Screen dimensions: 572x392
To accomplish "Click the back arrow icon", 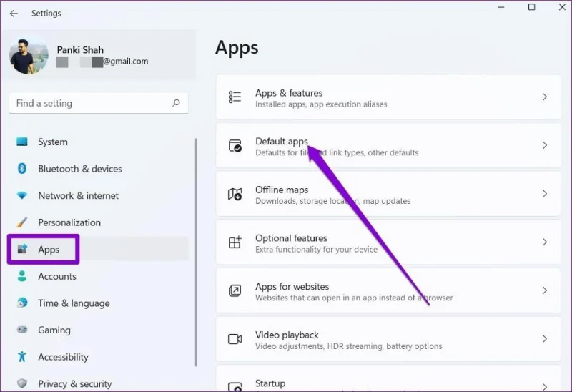I will pos(14,14).
